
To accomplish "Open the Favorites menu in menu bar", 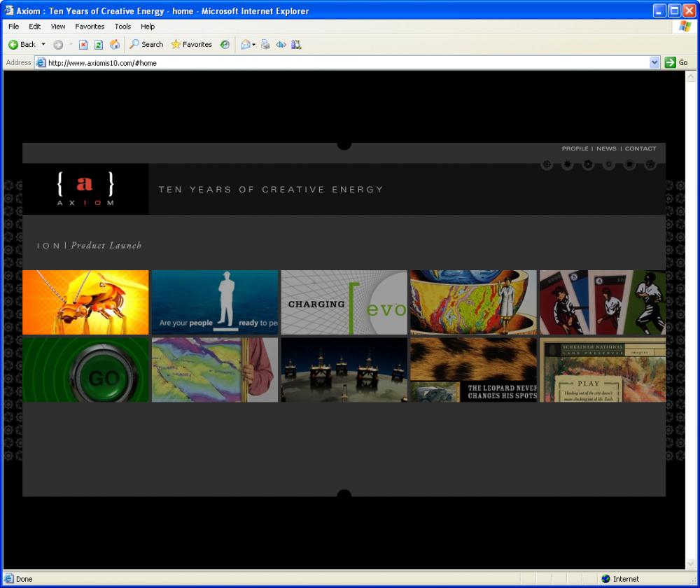I will pos(90,27).
